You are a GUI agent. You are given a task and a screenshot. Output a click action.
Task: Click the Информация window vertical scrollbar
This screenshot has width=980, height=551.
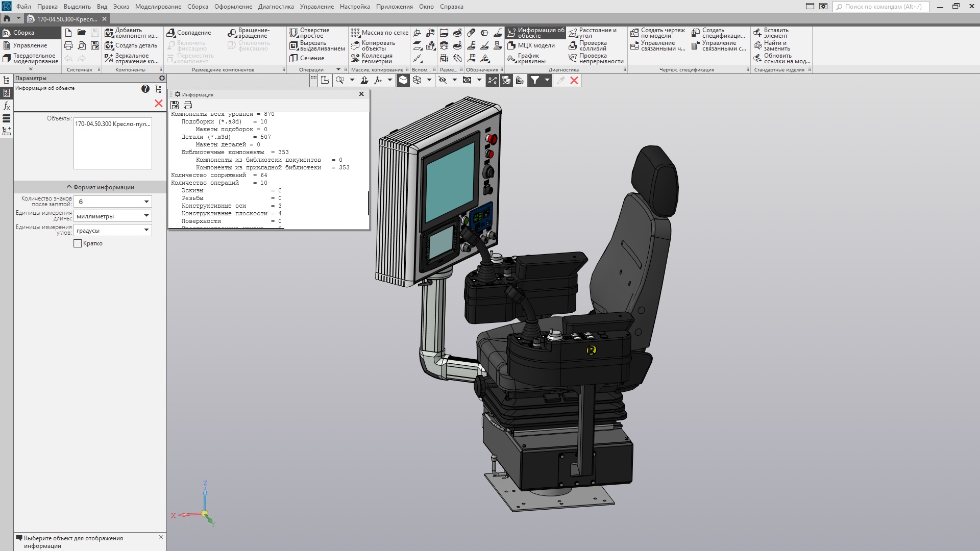tap(369, 203)
